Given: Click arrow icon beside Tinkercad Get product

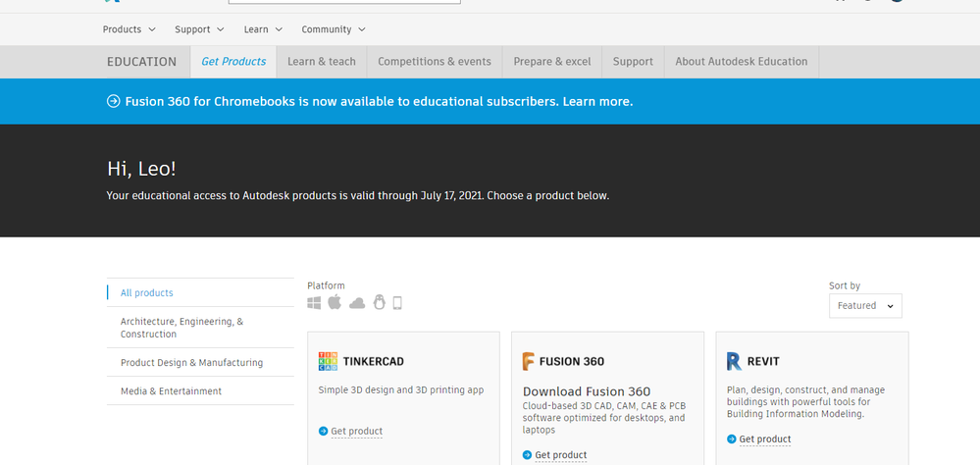Looking at the screenshot, I should (323, 432).
